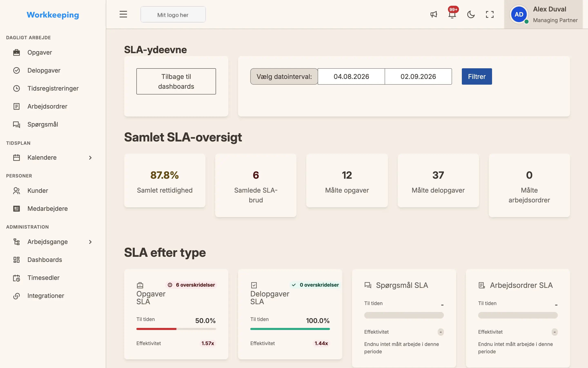Click the start date field 04.08.2026
Screen dimensions: 588x368
click(351, 76)
